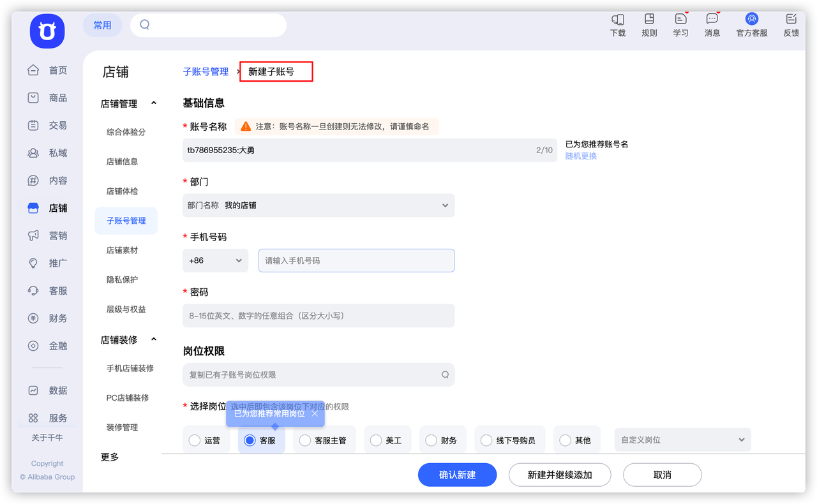Open 私域 icon in sidebar
The height and width of the screenshot is (504, 817).
coord(33,153)
